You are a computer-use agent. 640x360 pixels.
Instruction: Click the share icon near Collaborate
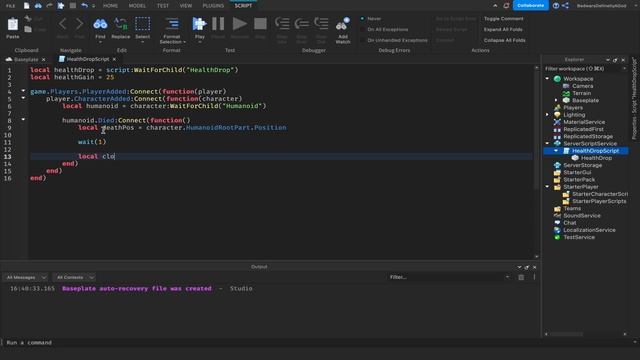tap(565, 6)
